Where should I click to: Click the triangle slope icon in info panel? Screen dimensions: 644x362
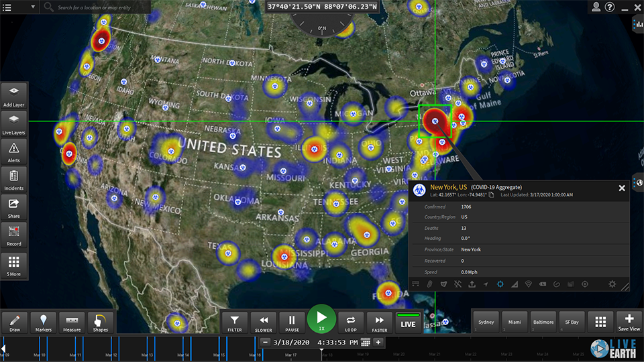coord(515,284)
